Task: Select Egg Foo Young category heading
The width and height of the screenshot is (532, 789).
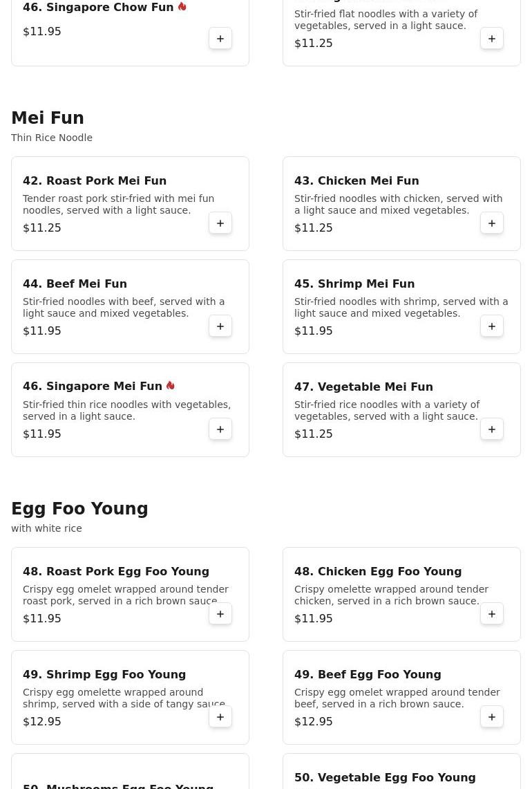Action: (x=79, y=509)
